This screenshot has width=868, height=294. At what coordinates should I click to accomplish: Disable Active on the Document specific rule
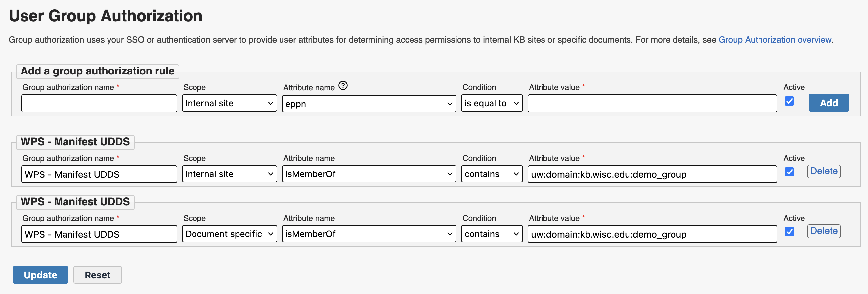point(789,232)
